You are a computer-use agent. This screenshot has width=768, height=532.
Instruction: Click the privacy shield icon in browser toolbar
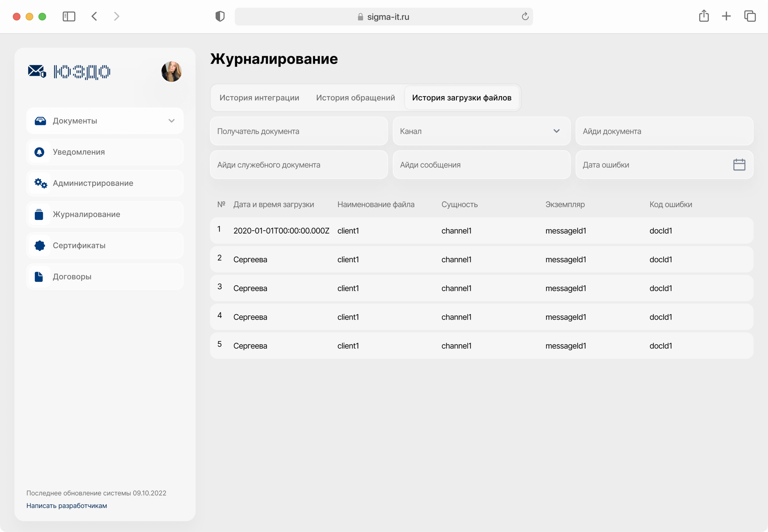(220, 16)
